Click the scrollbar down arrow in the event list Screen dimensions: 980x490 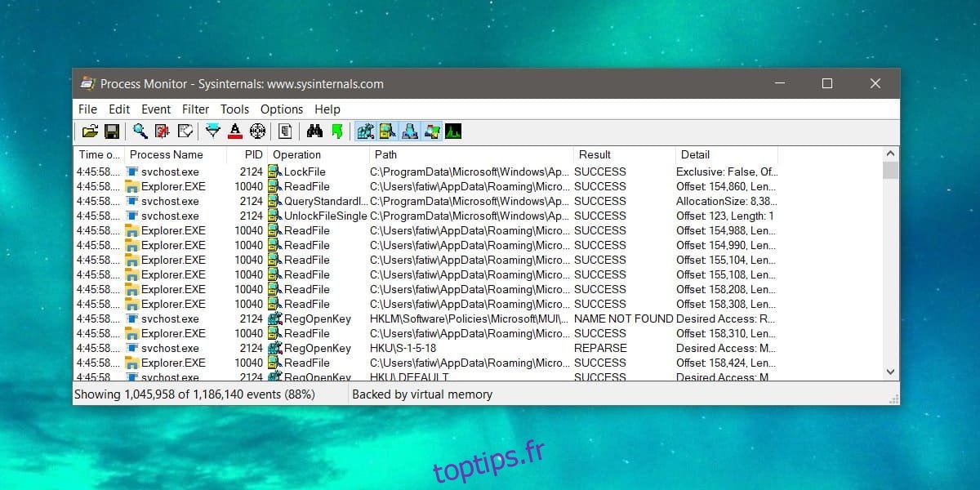pyautogui.click(x=890, y=372)
